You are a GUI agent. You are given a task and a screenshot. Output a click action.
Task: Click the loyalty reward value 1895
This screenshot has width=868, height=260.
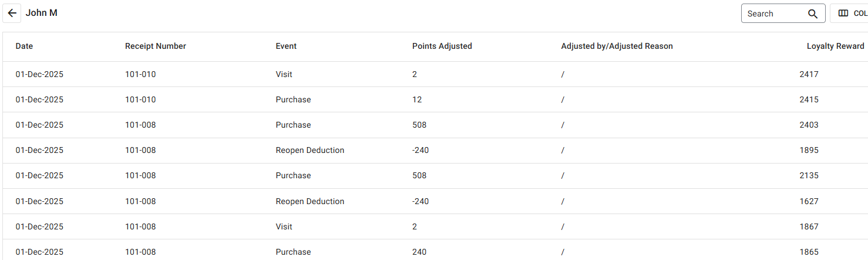pyautogui.click(x=809, y=150)
